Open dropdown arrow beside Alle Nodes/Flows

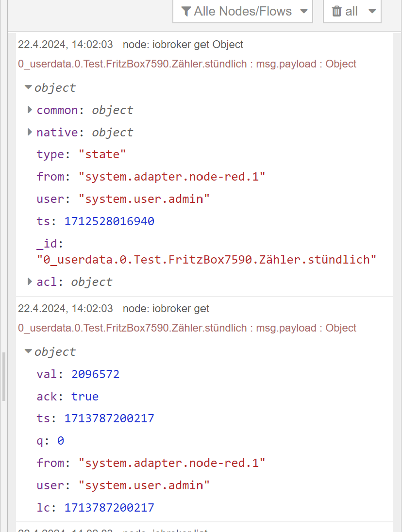point(303,12)
